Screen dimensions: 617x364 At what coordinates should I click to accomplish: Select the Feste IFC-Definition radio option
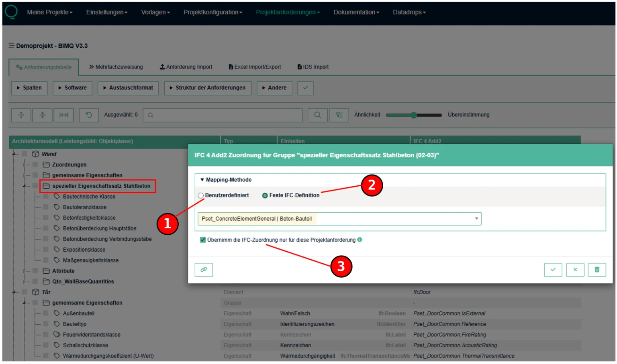pyautogui.click(x=265, y=195)
